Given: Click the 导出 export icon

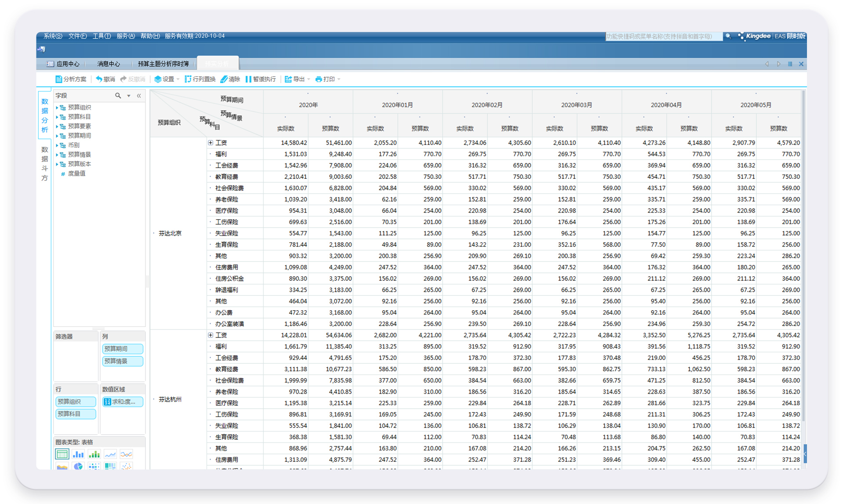Looking at the screenshot, I should pyautogui.click(x=288, y=79).
